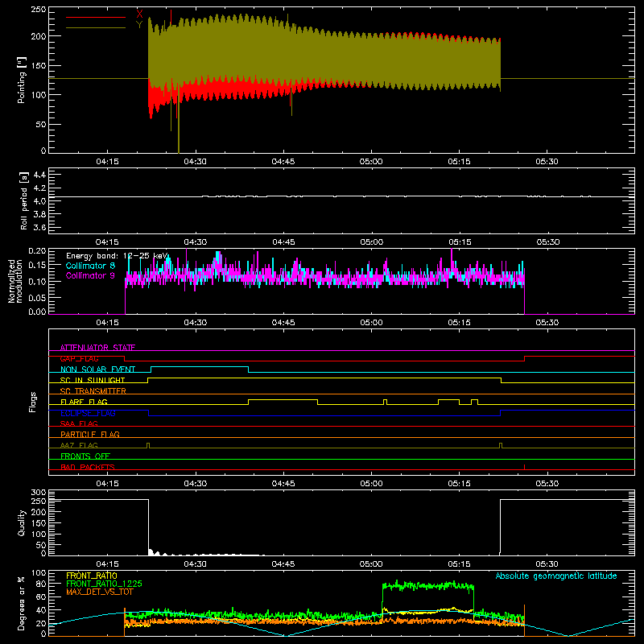Click the GAP_FLAG label

click(79, 358)
